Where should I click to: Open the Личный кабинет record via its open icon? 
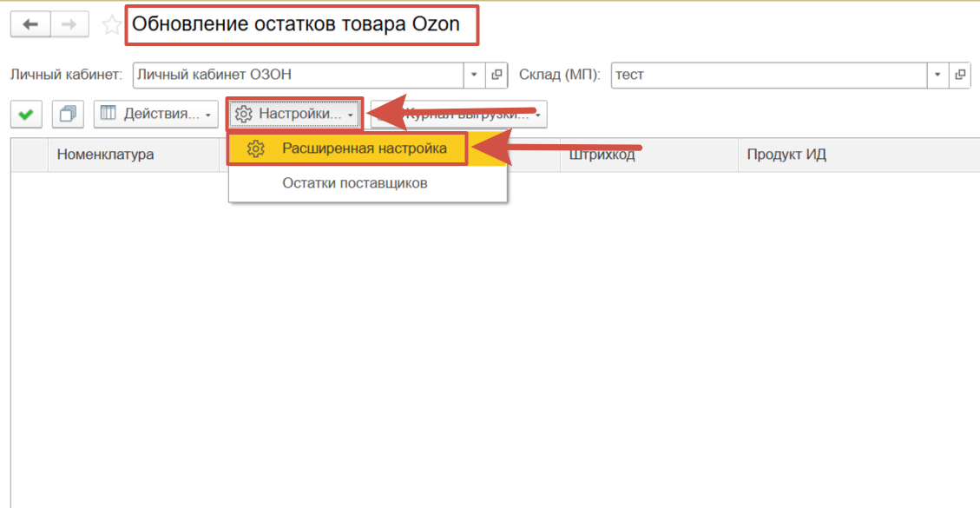tap(497, 75)
